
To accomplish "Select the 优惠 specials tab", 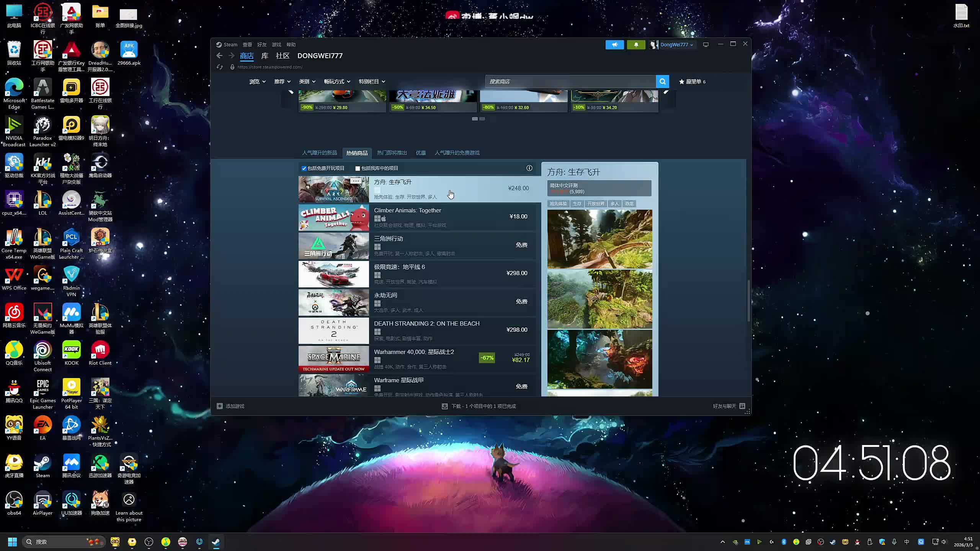I will coord(420,153).
